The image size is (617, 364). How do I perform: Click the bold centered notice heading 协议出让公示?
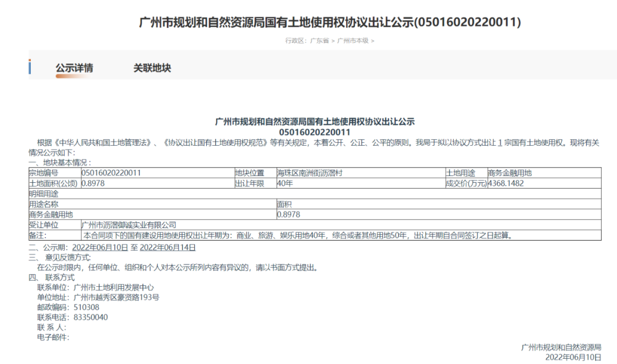click(315, 122)
